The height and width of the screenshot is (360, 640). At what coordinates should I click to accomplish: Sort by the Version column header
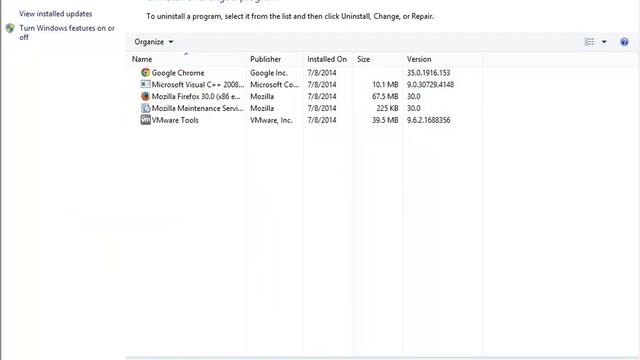coord(419,59)
